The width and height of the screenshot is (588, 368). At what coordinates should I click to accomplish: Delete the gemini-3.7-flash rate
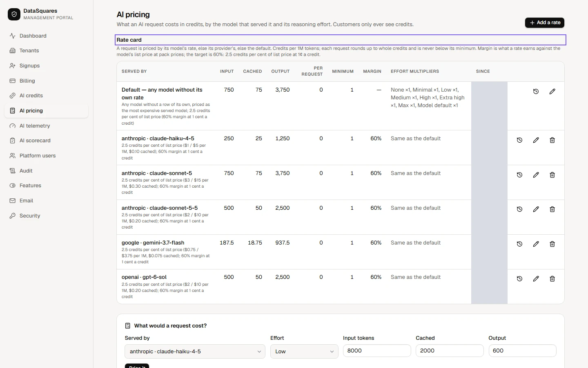552,244
